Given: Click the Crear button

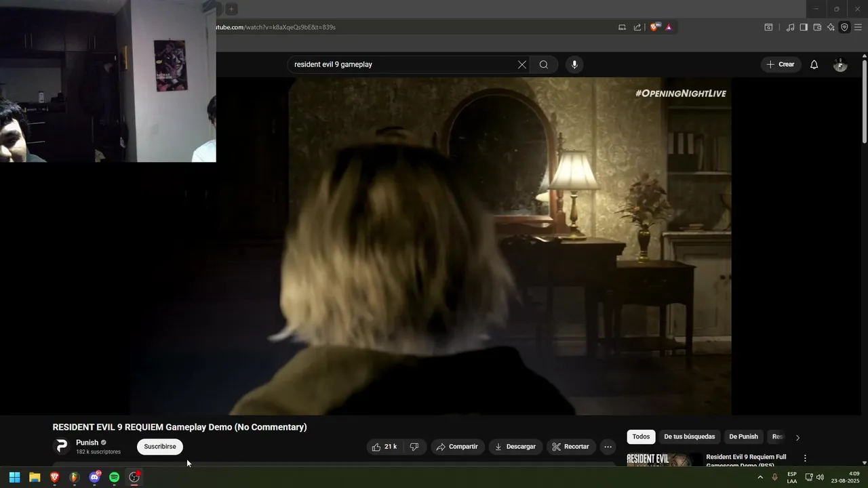Looking at the screenshot, I should (x=781, y=64).
